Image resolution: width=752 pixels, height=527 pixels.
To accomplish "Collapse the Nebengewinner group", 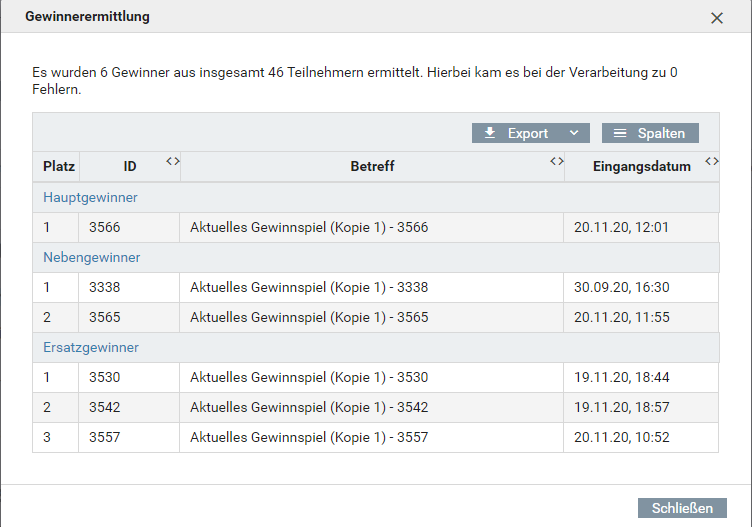I will [91, 258].
